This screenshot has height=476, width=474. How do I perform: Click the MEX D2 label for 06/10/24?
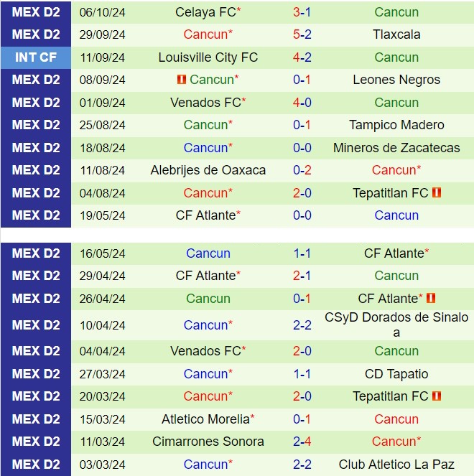tap(36, 12)
